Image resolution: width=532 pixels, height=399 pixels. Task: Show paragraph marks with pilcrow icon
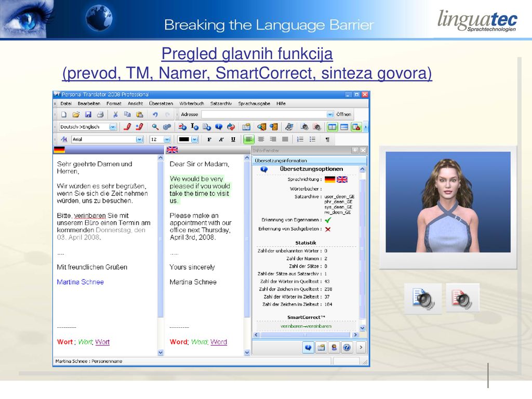(327, 139)
